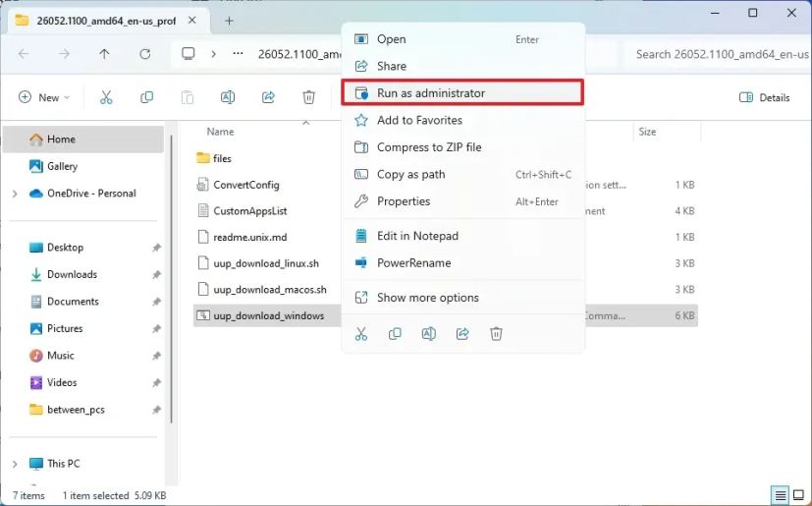Click the address bar chevron after monitor icon
Image resolution: width=812 pixels, height=506 pixels.
pos(213,53)
